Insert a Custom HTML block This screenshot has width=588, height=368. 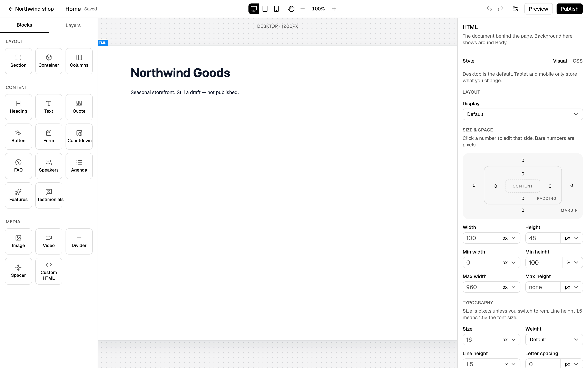coord(49,271)
